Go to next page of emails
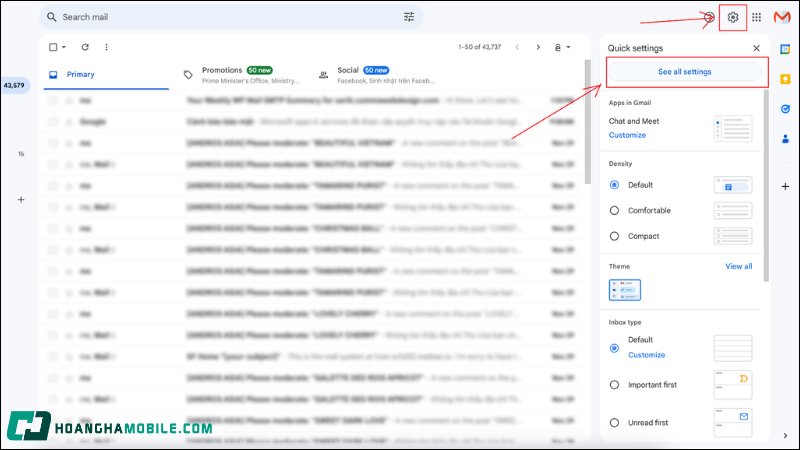 point(538,47)
